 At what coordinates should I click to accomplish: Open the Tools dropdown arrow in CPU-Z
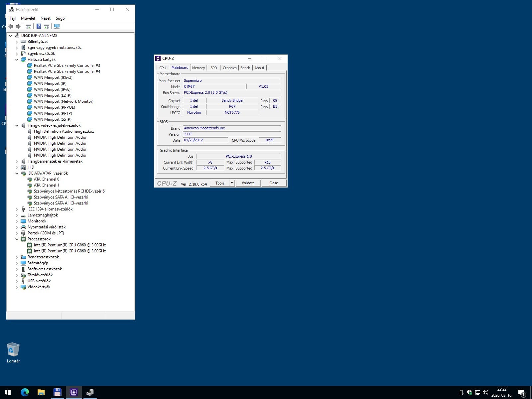point(232,183)
